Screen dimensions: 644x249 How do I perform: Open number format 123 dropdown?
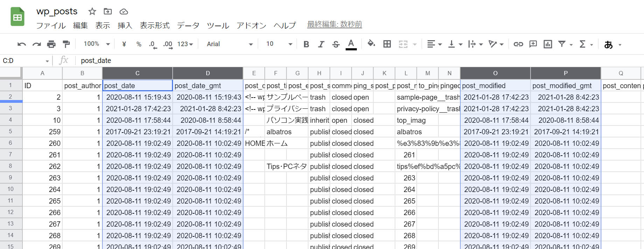click(185, 44)
